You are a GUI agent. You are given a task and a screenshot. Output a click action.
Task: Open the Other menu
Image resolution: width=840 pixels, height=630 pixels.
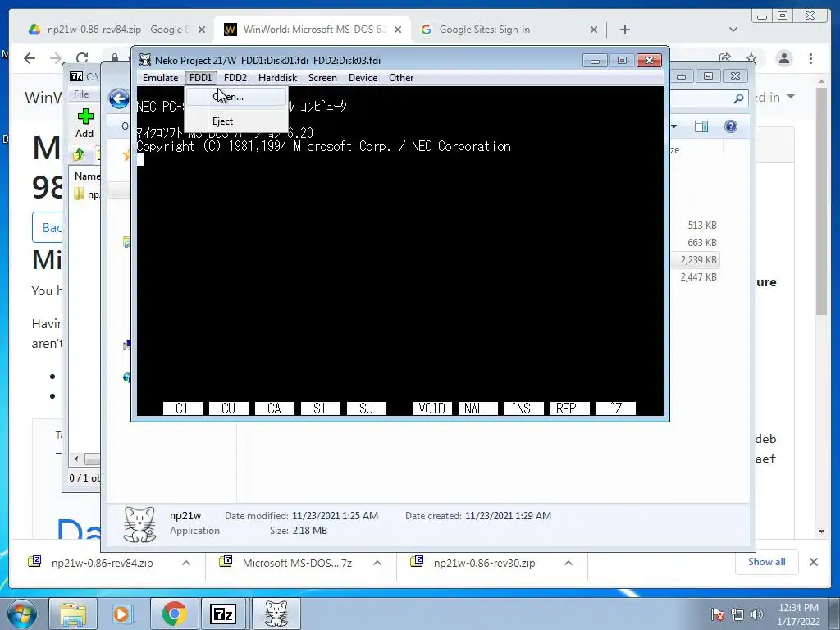tap(401, 78)
